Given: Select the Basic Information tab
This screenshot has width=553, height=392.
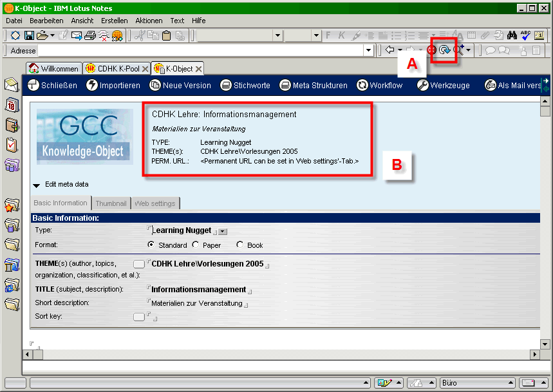Looking at the screenshot, I should pos(61,203).
